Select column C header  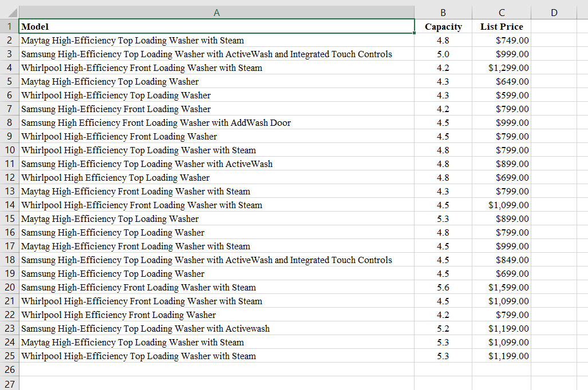pyautogui.click(x=502, y=13)
